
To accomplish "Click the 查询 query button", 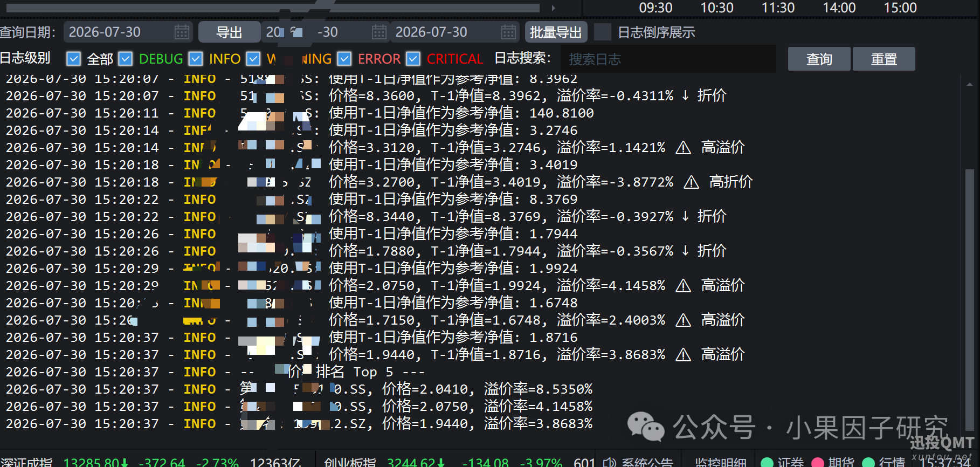I will tap(819, 59).
